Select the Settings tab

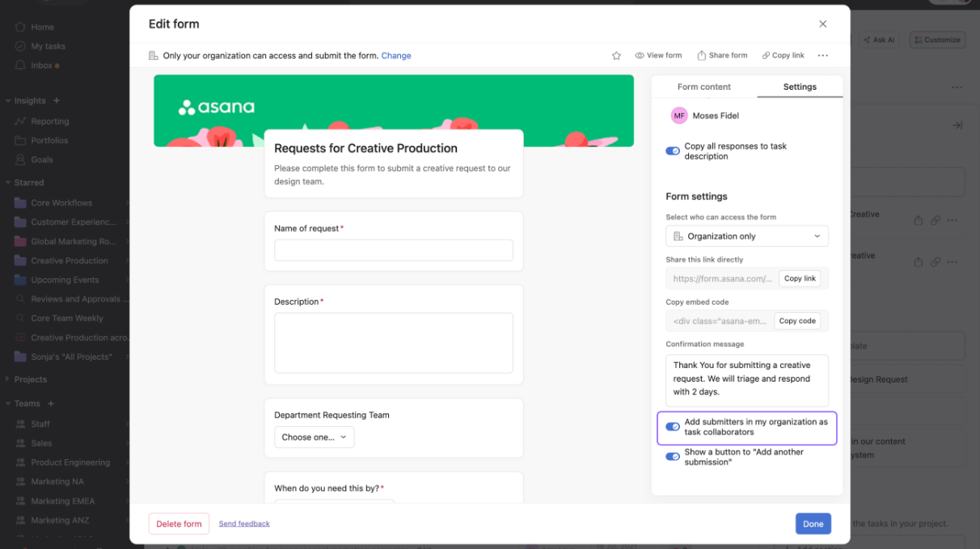pyautogui.click(x=800, y=87)
